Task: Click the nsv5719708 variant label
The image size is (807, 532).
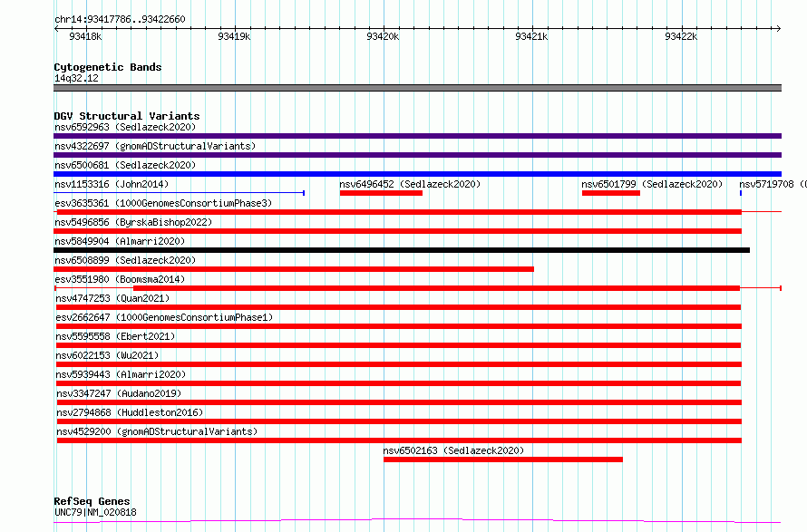Action: click(773, 184)
